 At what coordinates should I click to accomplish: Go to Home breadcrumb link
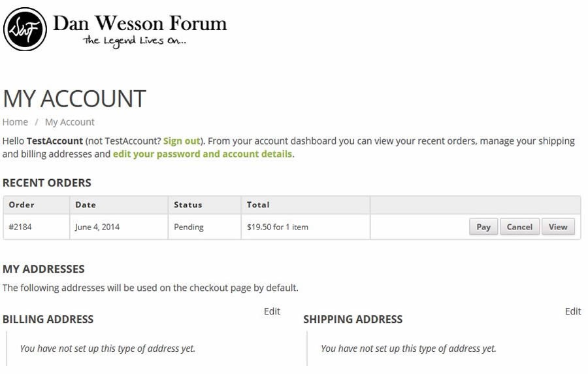[x=15, y=122]
